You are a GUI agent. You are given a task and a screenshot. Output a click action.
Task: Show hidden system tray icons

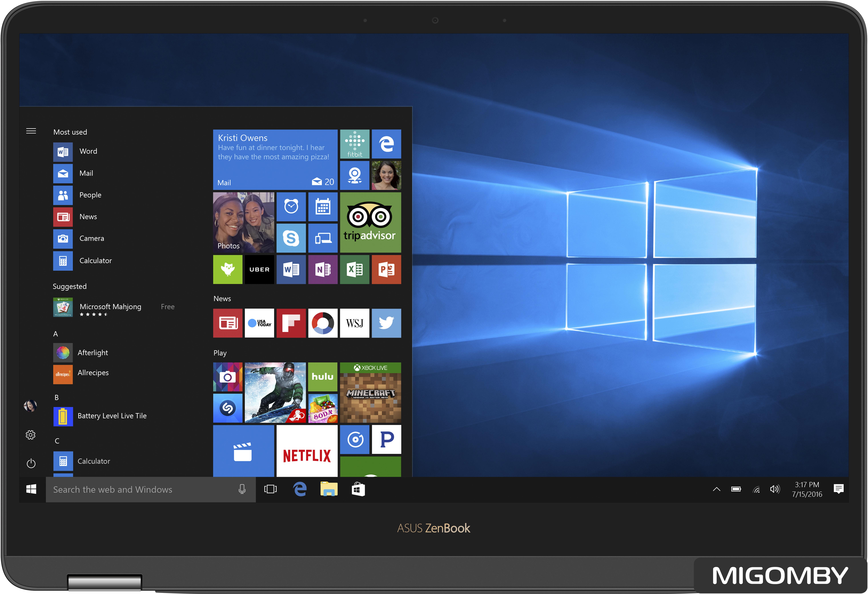(716, 489)
